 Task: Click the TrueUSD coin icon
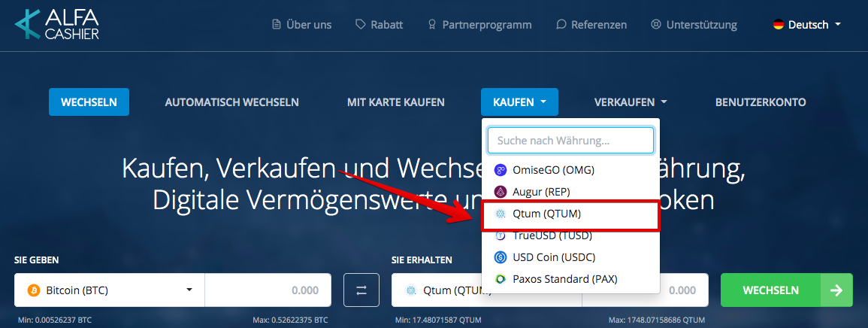(501, 235)
